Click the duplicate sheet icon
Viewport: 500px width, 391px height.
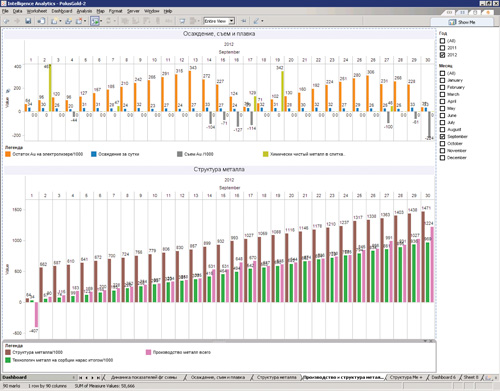68,21
